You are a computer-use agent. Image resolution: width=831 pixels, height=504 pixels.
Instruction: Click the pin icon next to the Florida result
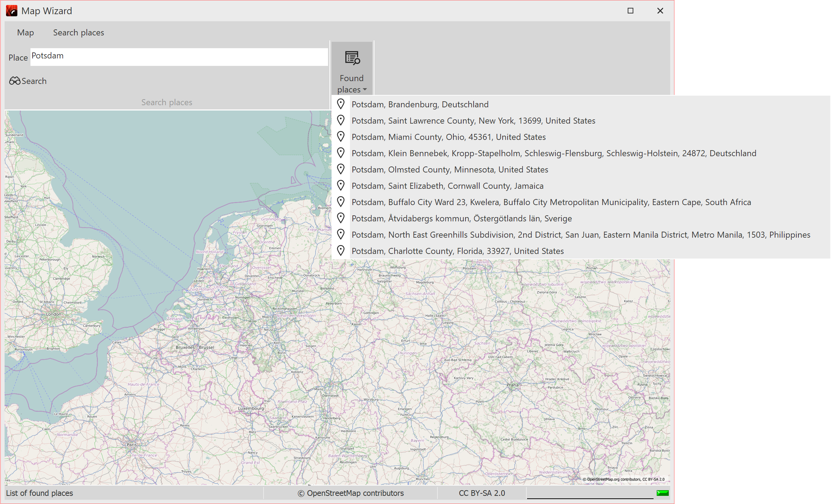point(341,250)
